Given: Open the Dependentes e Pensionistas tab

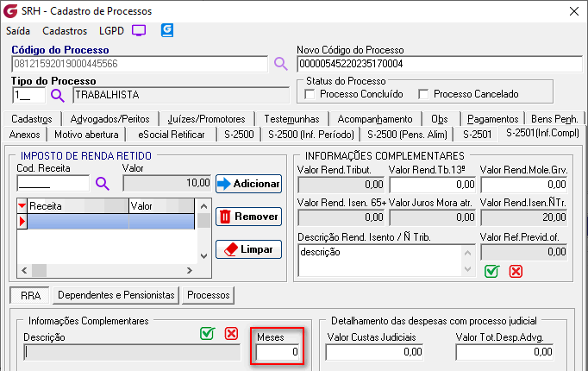Looking at the screenshot, I should pos(116,295).
